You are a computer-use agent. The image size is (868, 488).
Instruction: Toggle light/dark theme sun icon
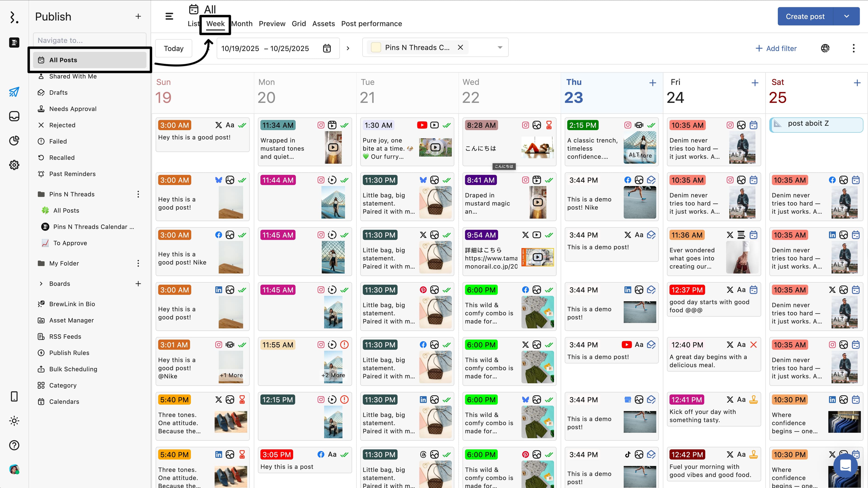tap(14, 421)
